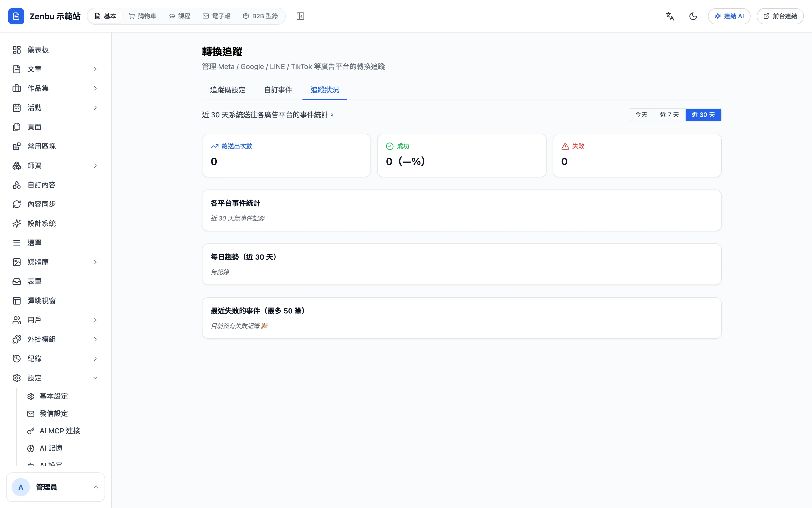Toggle dark mode moon icon
The image size is (812, 508).
coord(693,16)
